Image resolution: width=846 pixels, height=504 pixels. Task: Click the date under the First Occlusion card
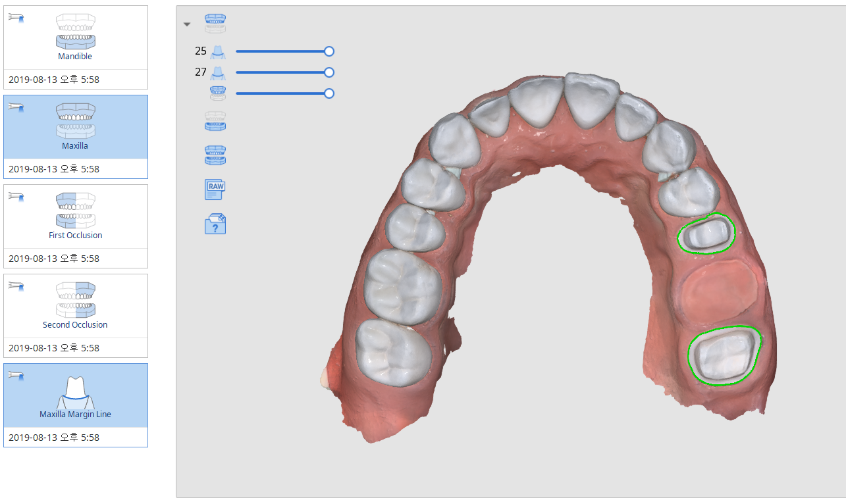click(x=54, y=259)
